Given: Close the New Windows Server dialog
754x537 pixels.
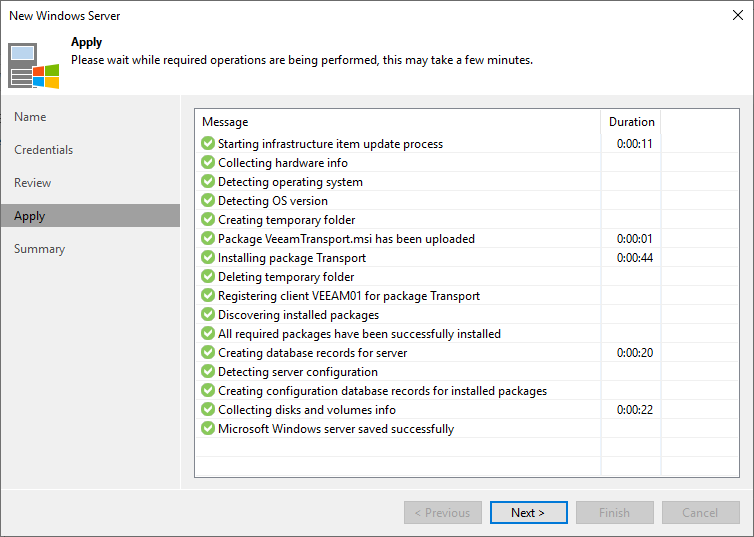Looking at the screenshot, I should pos(738,15).
